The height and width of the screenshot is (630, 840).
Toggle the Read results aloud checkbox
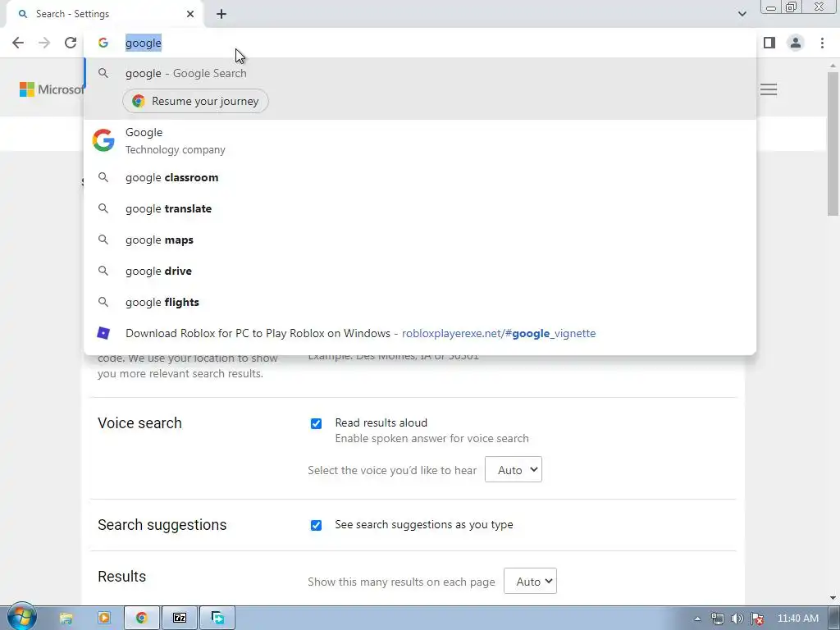316,424
